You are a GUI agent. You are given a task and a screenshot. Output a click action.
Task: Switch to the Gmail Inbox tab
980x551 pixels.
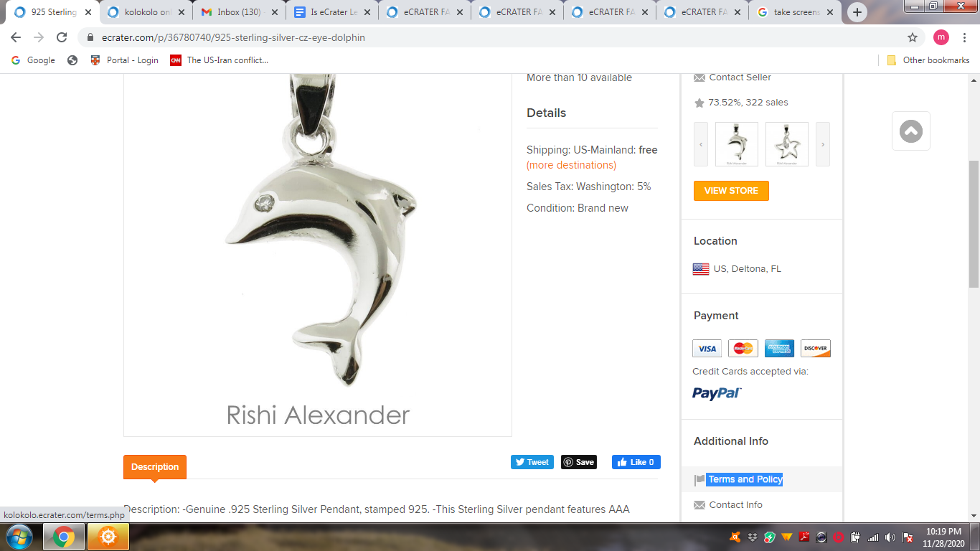point(238,12)
